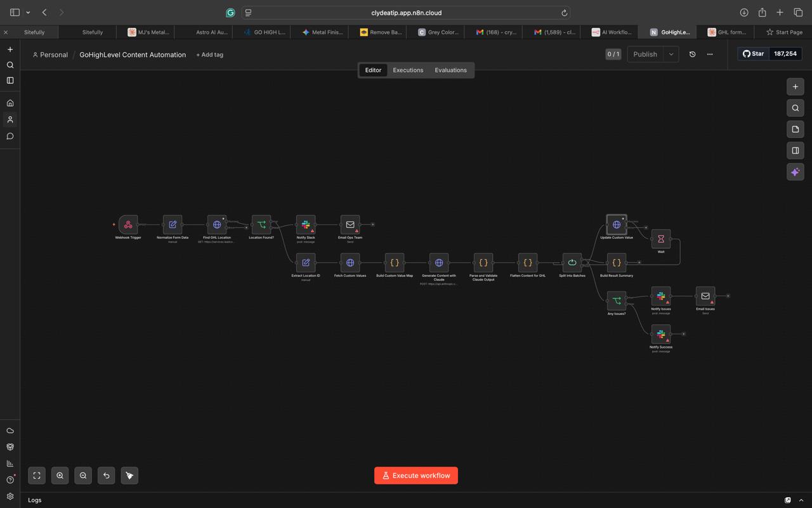Open the AI Workflow browser tab
812x508 pixels.
click(x=612, y=32)
